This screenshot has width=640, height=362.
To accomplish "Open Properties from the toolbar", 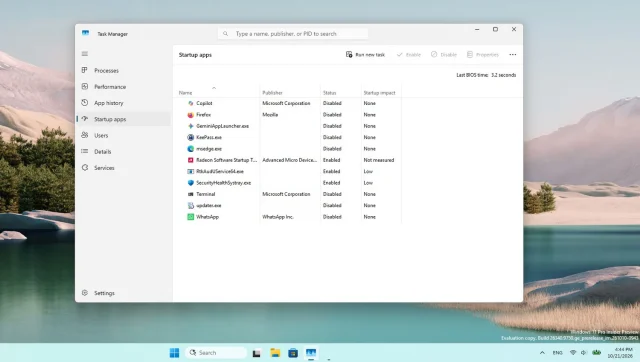I will point(483,55).
